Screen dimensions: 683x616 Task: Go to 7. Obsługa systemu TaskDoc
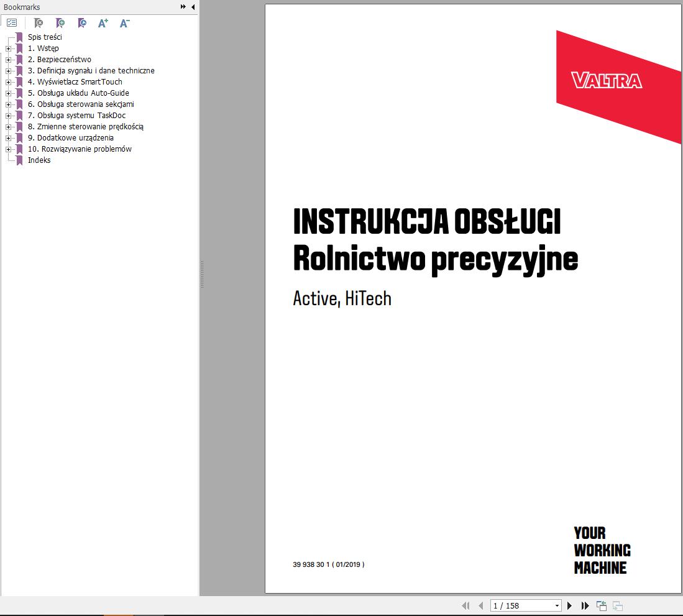point(76,116)
